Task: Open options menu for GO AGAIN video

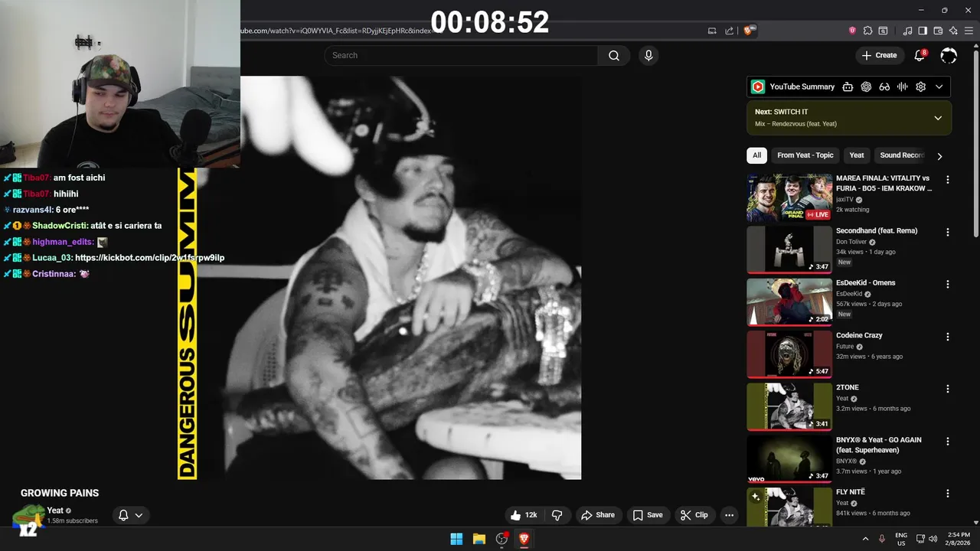Action: pos(948,442)
